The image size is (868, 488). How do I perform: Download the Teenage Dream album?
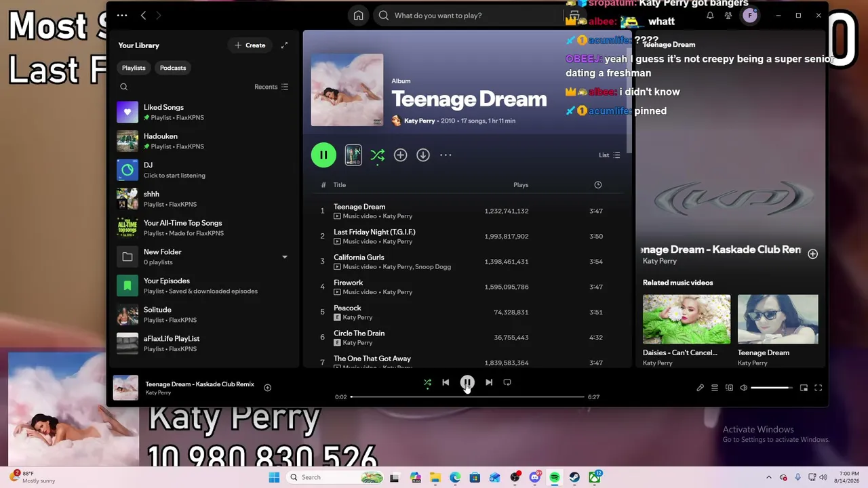pyautogui.click(x=423, y=155)
